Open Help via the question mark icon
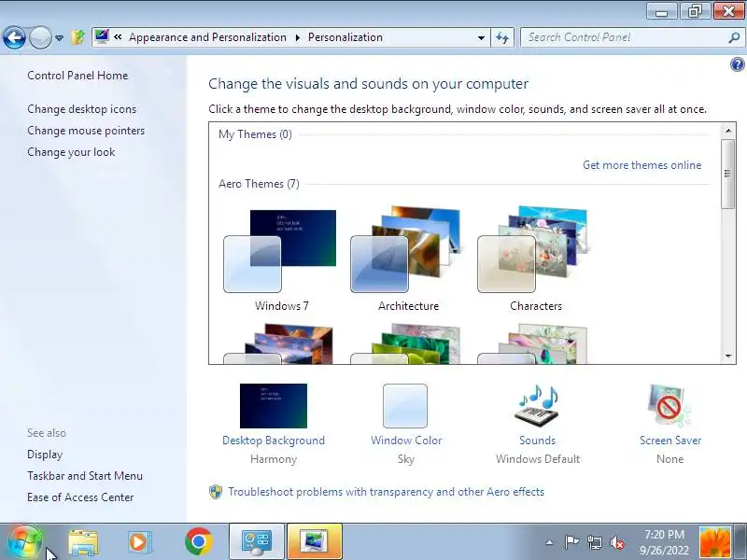 click(x=737, y=64)
